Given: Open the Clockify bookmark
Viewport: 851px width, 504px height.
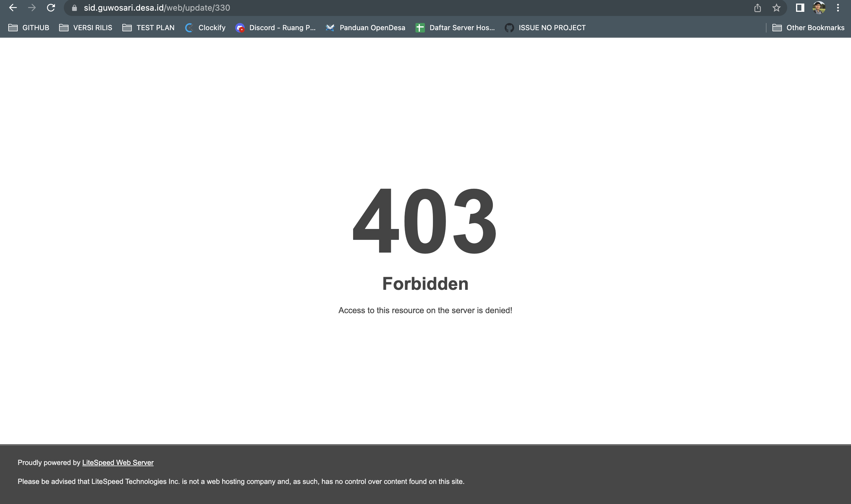Looking at the screenshot, I should coord(205,27).
